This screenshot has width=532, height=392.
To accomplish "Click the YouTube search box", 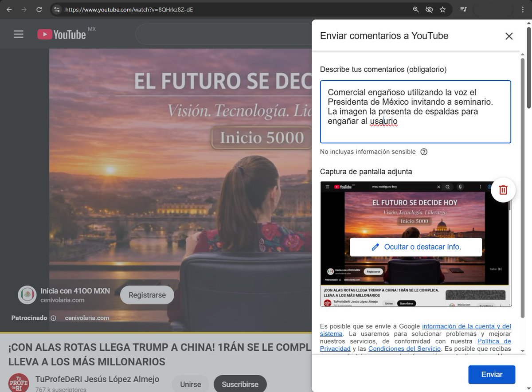I will click(224, 34).
